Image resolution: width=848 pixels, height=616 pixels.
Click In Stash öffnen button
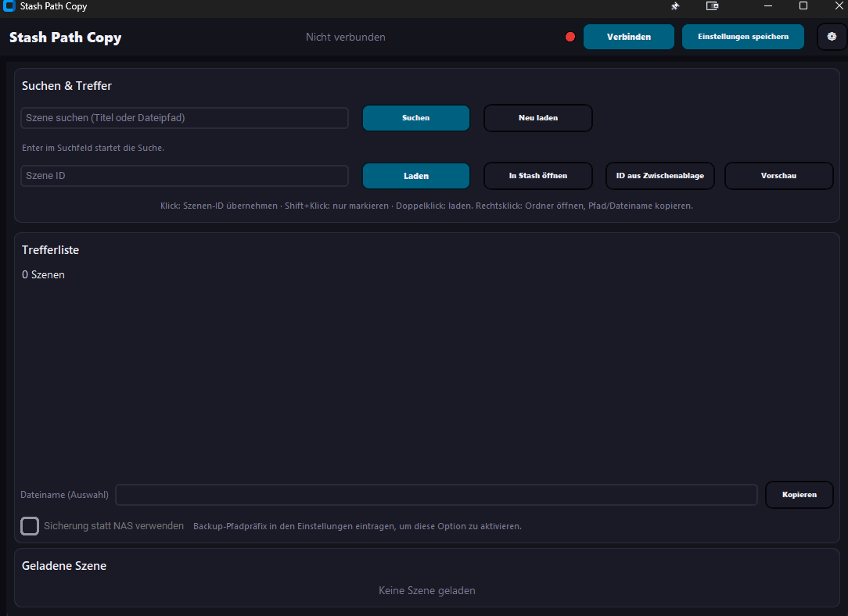(x=538, y=176)
